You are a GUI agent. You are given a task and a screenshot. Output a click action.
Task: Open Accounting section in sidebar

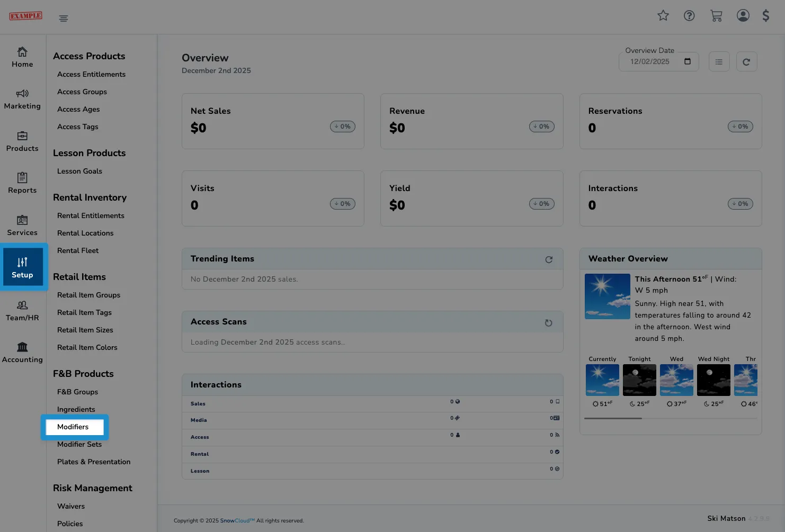tap(22, 353)
